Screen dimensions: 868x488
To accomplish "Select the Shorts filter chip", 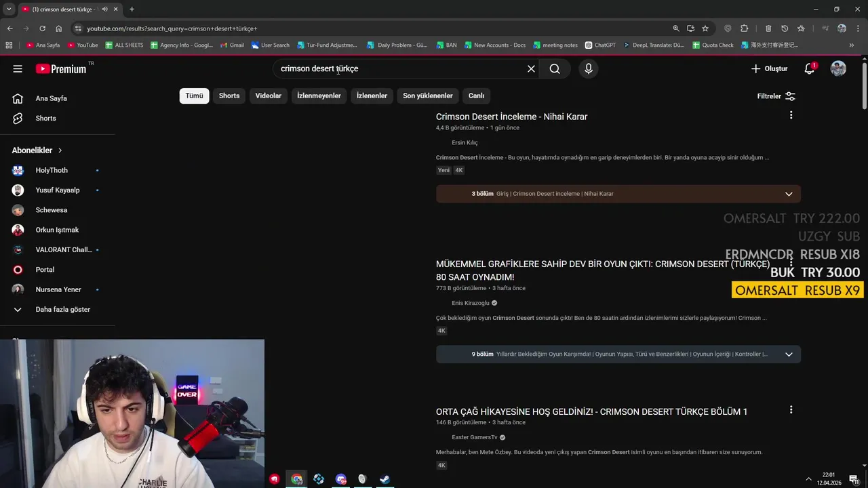I will (229, 96).
